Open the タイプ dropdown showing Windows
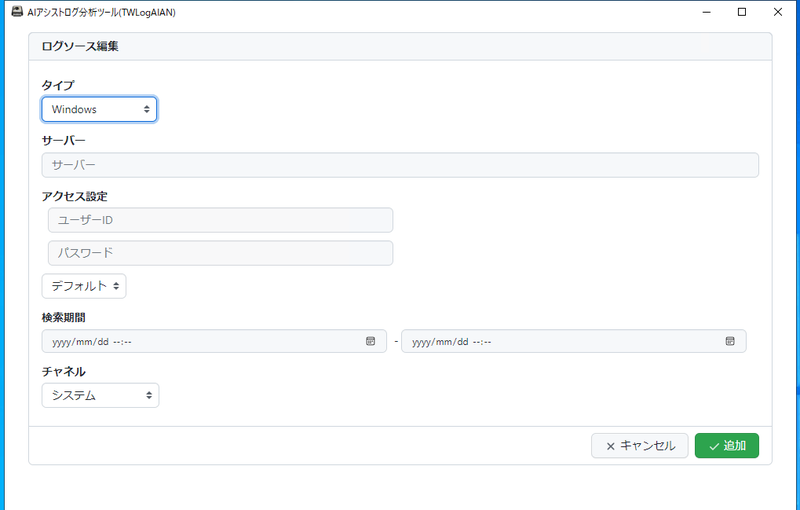This screenshot has width=800, height=510. pos(99,109)
